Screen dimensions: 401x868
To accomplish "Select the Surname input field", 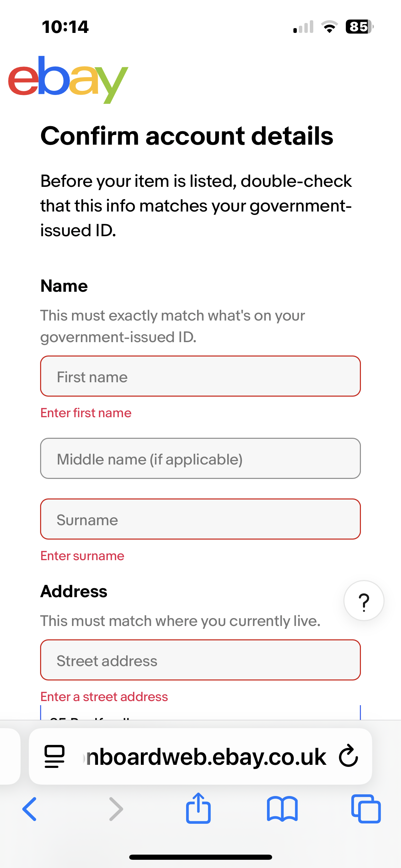I will click(x=200, y=519).
